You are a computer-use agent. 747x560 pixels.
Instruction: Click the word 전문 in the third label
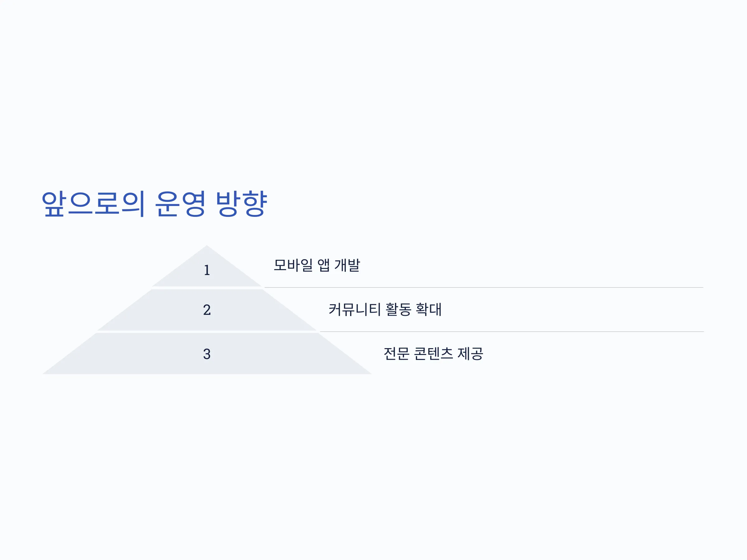[397, 354]
